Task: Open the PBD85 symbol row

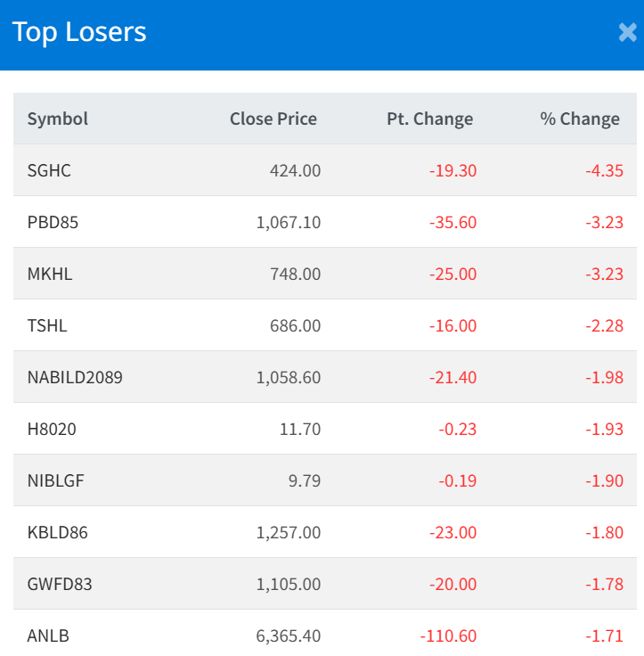Action: click(x=53, y=222)
